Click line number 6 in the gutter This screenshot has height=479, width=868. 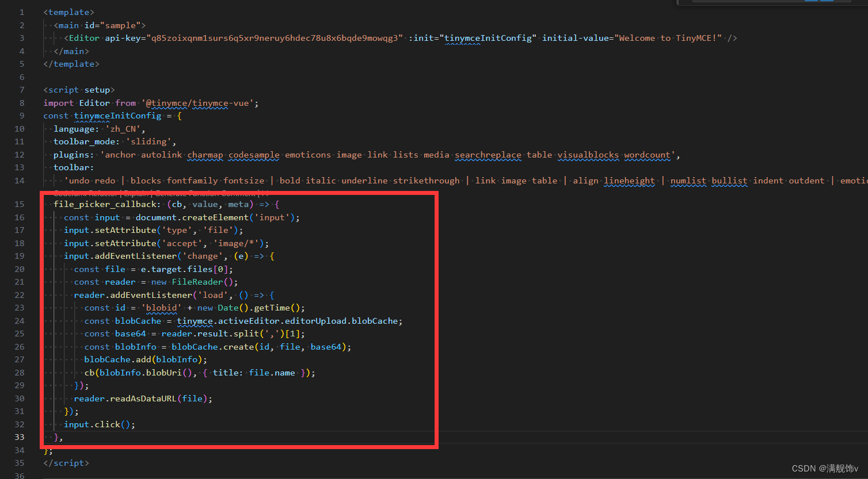click(x=22, y=77)
